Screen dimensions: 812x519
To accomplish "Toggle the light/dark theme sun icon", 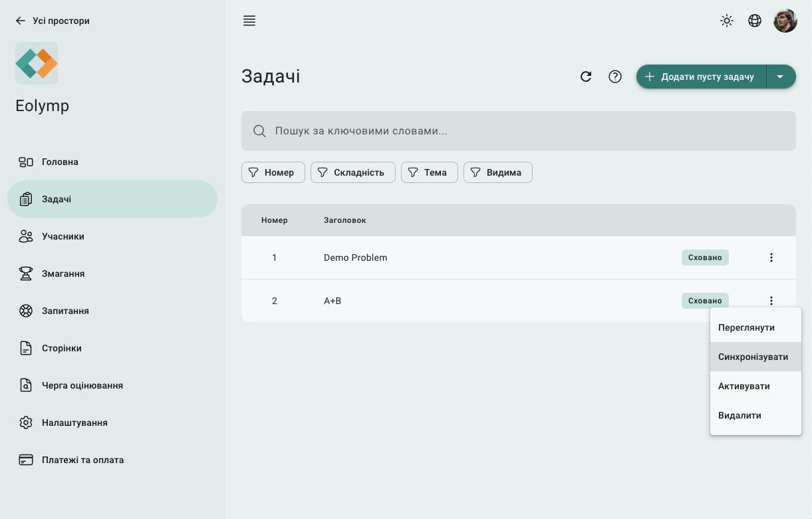I will (x=727, y=21).
